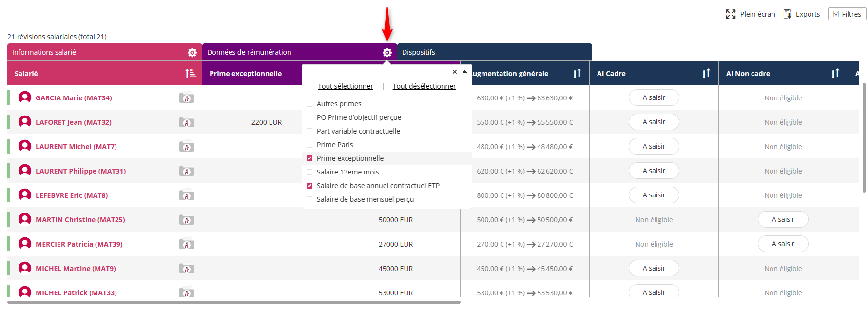Image resolution: width=868 pixels, height=310 pixels.
Task: Sort the AI Non cadre column
Action: 835,74
